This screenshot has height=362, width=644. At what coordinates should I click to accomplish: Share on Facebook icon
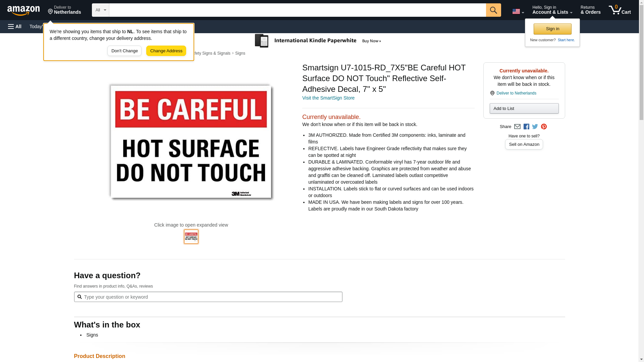pyautogui.click(x=526, y=127)
